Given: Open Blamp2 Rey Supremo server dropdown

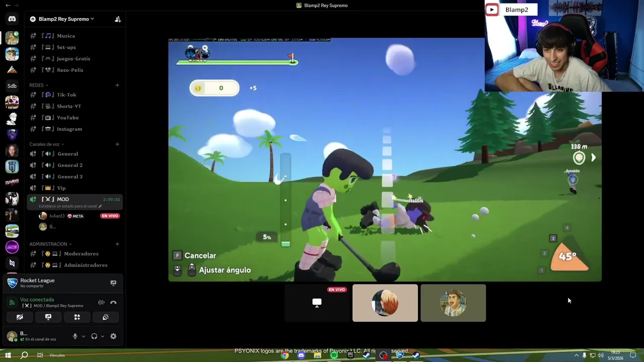Looking at the screenshot, I should point(62,19).
